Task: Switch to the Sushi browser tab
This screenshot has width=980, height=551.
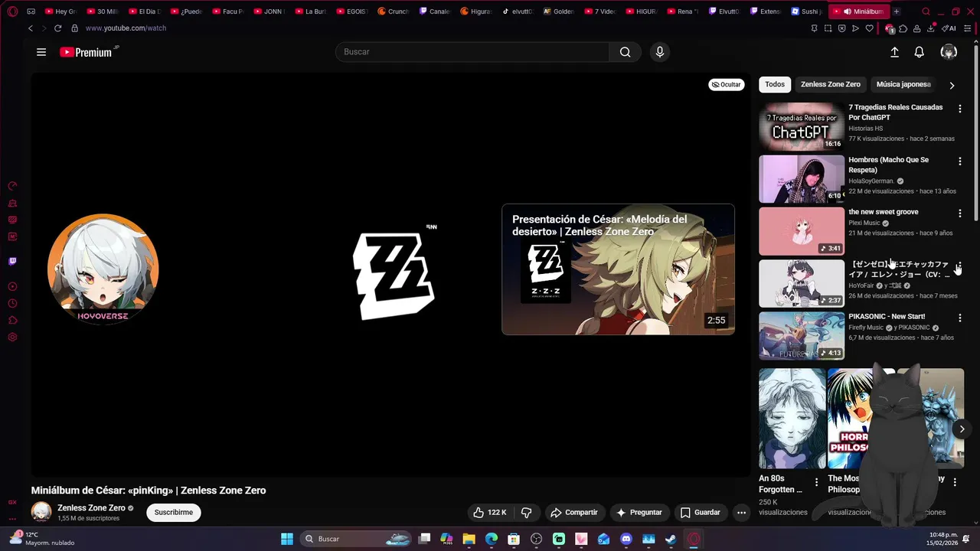Action: tap(807, 11)
